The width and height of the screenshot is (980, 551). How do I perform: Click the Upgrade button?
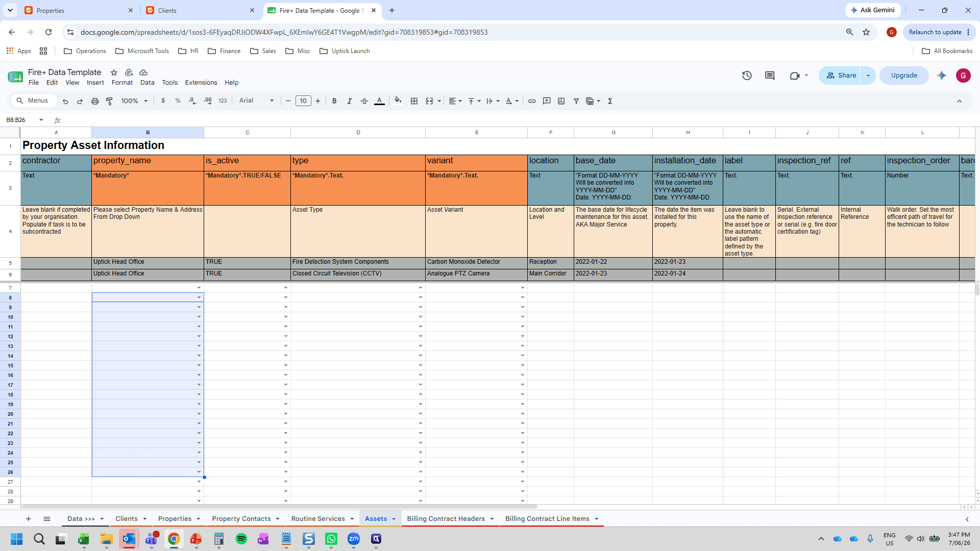(x=904, y=76)
